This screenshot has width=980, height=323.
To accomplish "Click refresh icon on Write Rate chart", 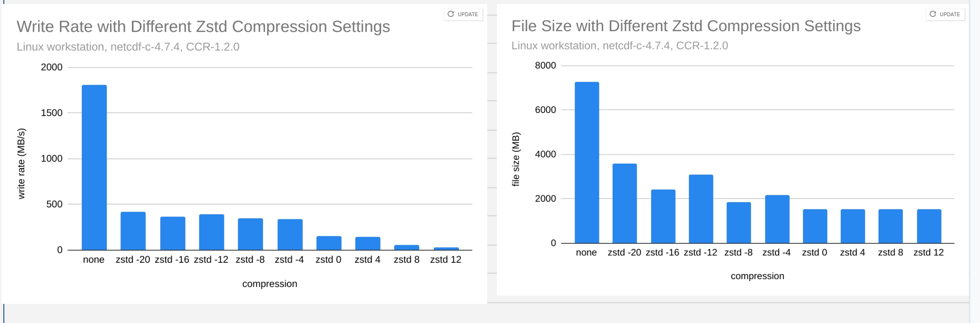I will (x=451, y=14).
